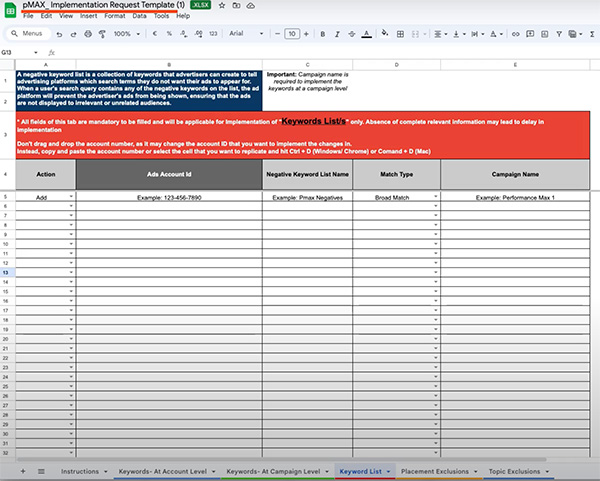The height and width of the screenshot is (481, 600).
Task: Switch to Keywords- At Account Level tab
Action: pyautogui.click(x=162, y=471)
